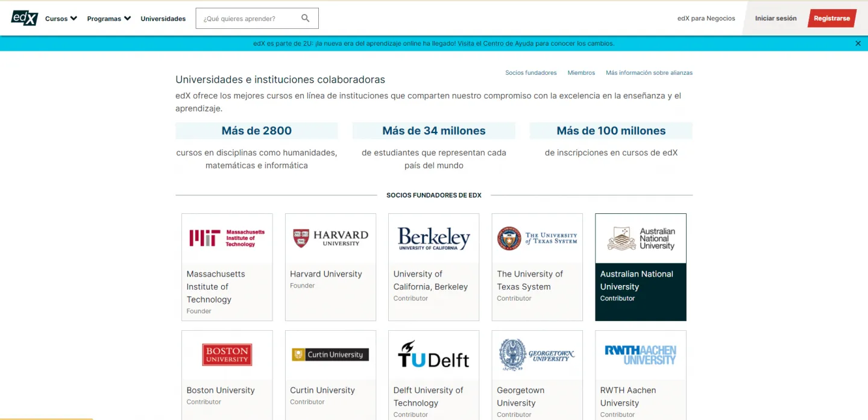Click 'Universidades e instituciones colaboradoras' heading

[280, 80]
